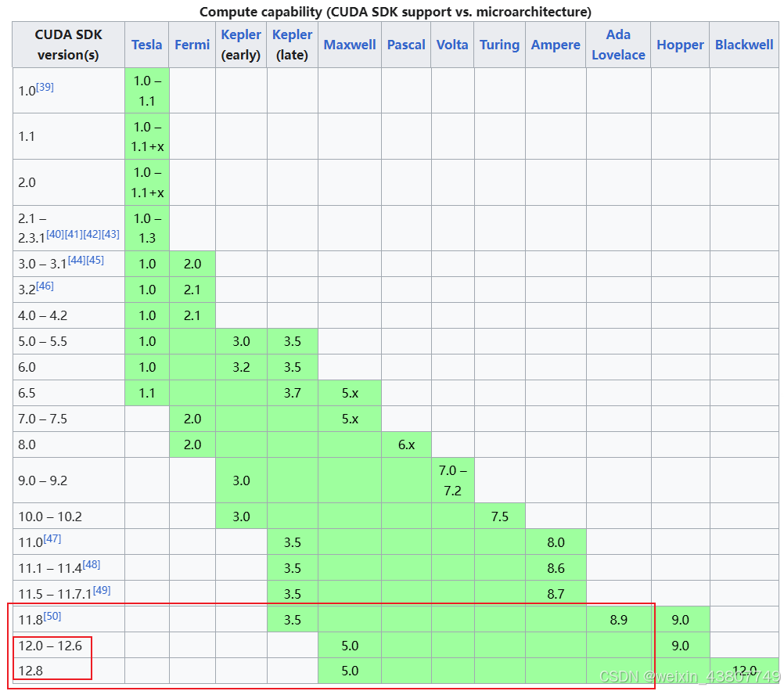Image resolution: width=784 pixels, height=691 pixels.
Task: Click the '1.1' Tesla cell in the 6.5 row
Action: 147,393
